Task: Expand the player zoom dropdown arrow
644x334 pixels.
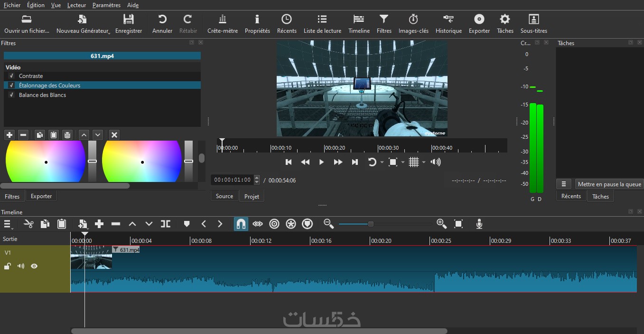Action: [x=403, y=162]
